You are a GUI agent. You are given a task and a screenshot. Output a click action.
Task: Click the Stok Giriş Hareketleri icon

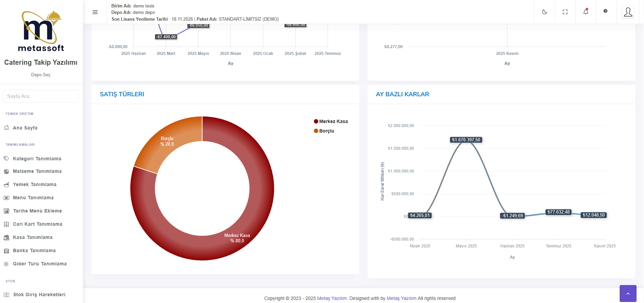6,295
